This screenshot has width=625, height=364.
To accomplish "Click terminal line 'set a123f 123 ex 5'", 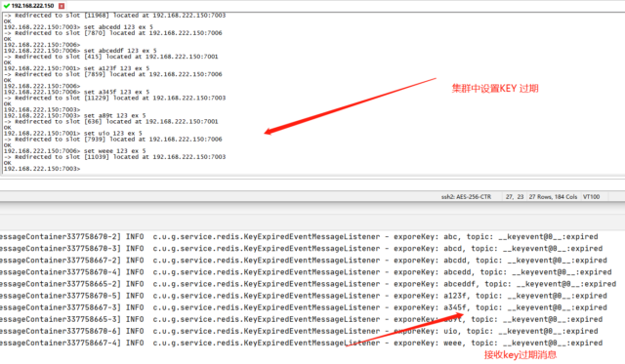I will (76, 68).
